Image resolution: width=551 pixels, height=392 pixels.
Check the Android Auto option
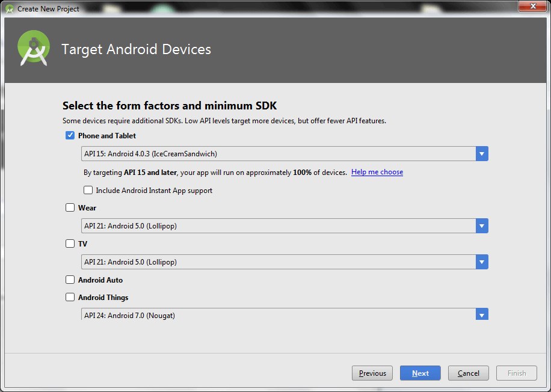70,280
